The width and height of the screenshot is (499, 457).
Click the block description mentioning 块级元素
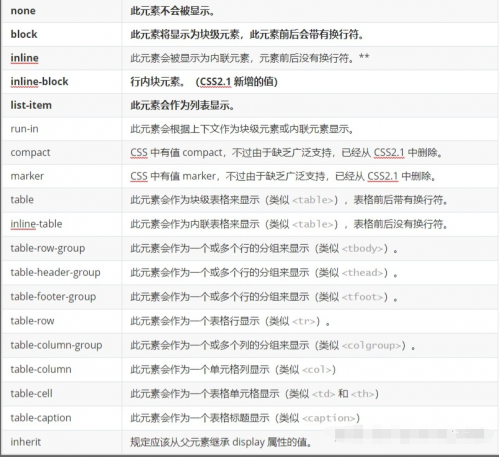[247, 34]
